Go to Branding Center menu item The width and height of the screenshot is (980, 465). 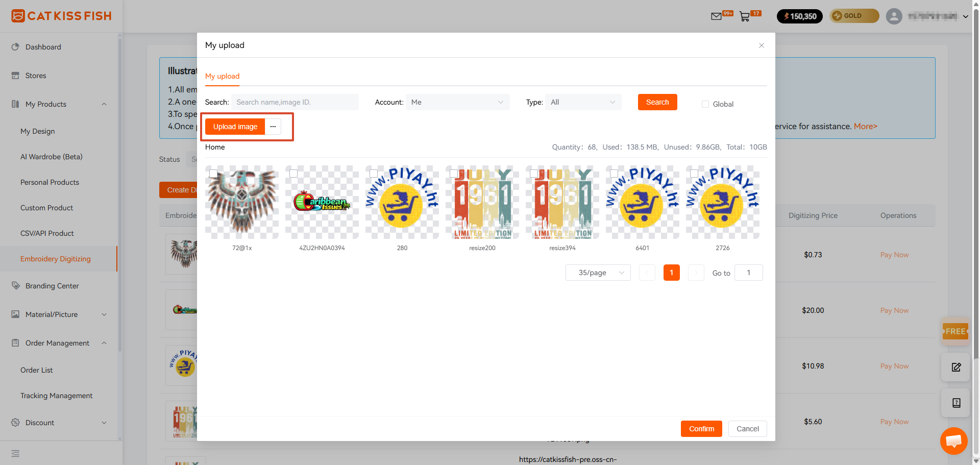click(x=52, y=286)
